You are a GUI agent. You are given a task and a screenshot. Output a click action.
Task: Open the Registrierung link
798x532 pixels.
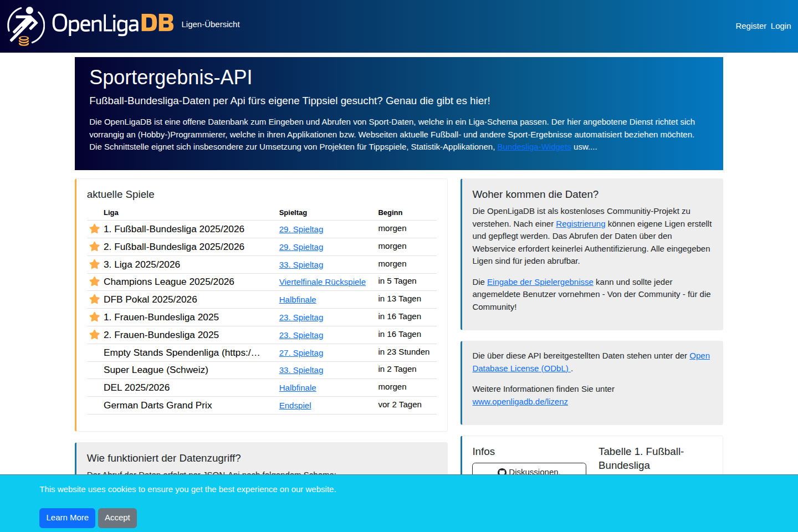coord(580,224)
